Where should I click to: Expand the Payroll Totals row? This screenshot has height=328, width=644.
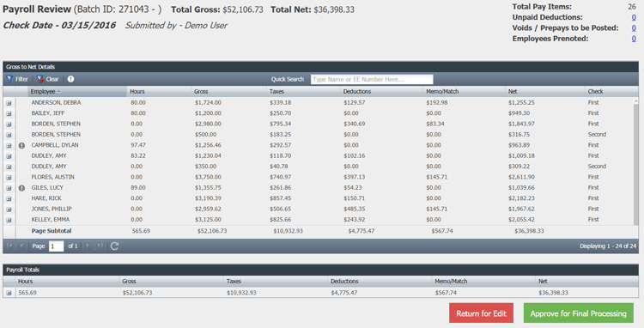[x=9, y=293]
